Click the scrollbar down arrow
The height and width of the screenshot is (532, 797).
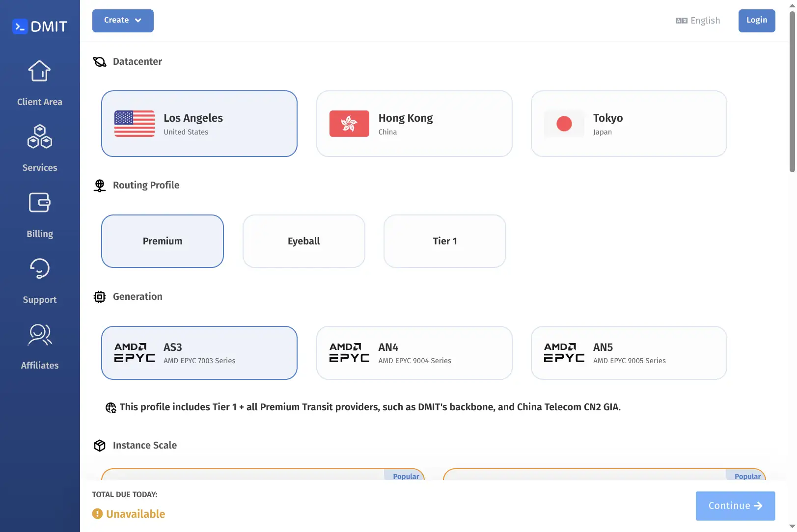(x=792, y=527)
